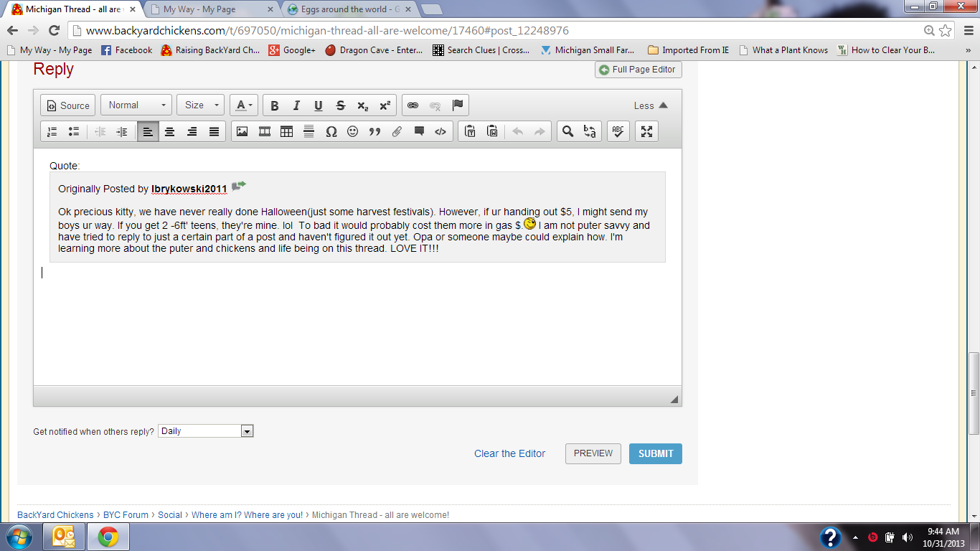Open the font Size dropdown
This screenshot has width=980, height=551.
200,105
